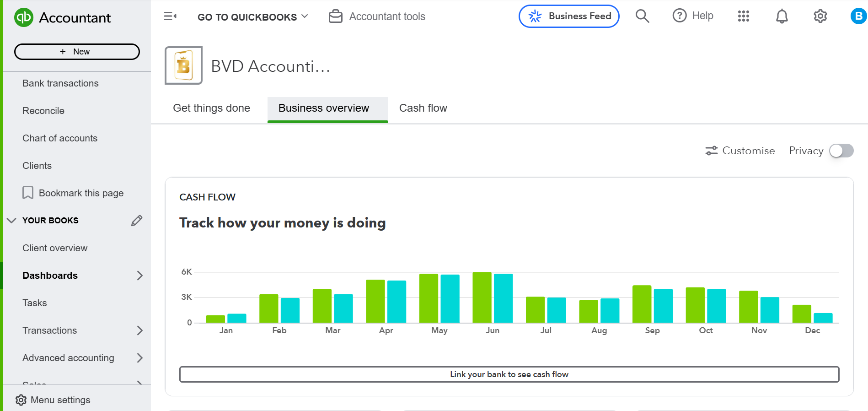Click the Dashboards menu label
The width and height of the screenshot is (868, 411).
[x=50, y=276]
